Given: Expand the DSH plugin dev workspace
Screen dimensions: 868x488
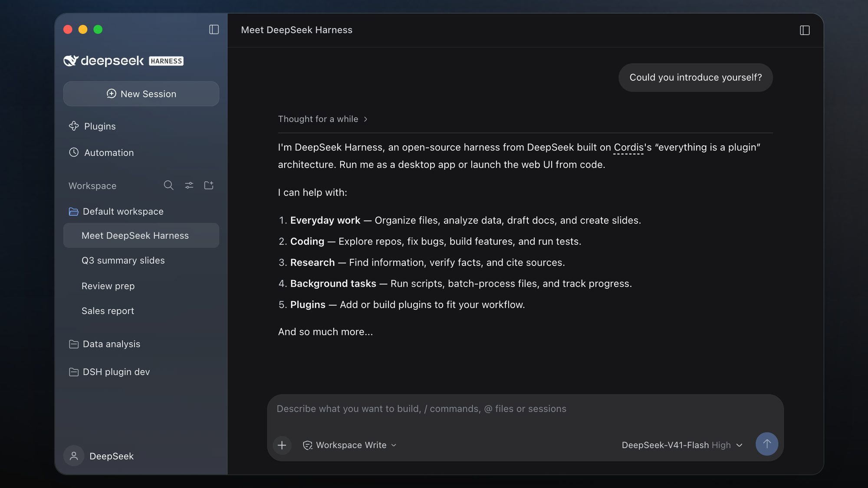Looking at the screenshot, I should [x=116, y=372].
